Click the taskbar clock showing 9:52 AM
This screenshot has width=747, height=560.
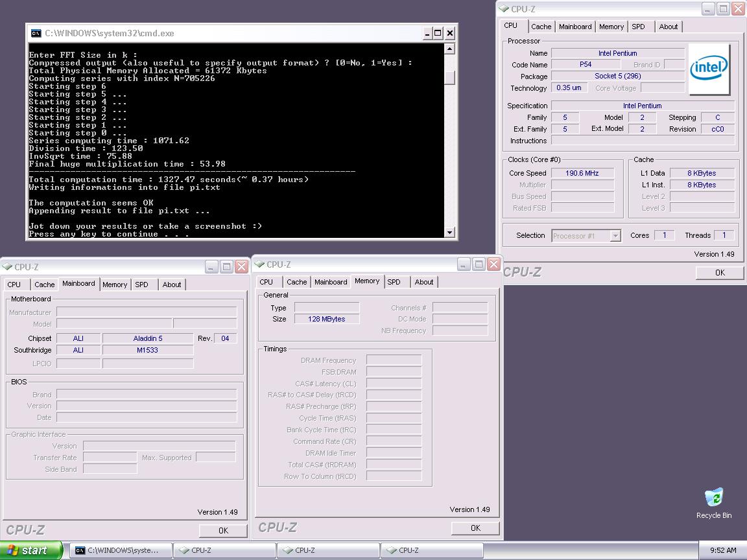[x=723, y=550]
